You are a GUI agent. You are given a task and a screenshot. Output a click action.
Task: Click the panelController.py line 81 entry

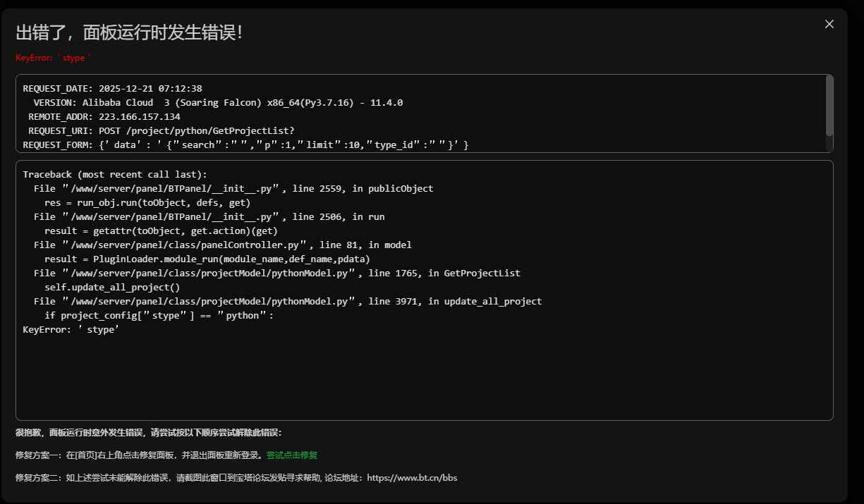coord(222,245)
